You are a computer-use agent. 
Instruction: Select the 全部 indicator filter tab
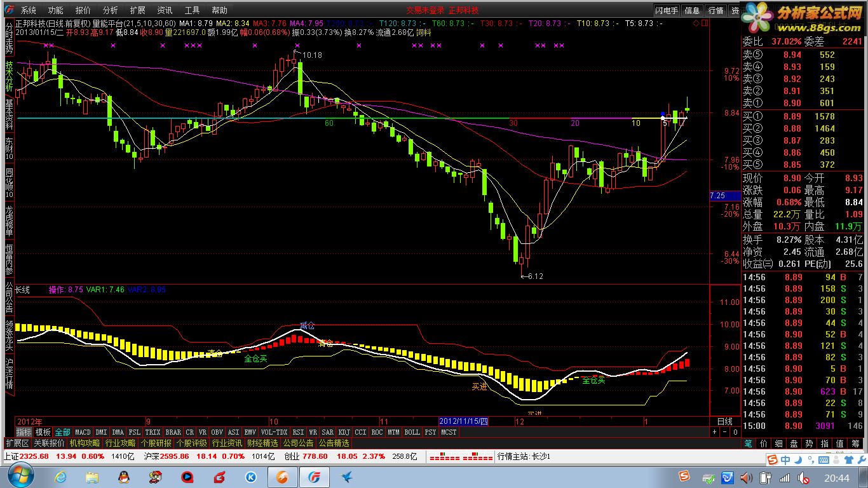tap(62, 432)
